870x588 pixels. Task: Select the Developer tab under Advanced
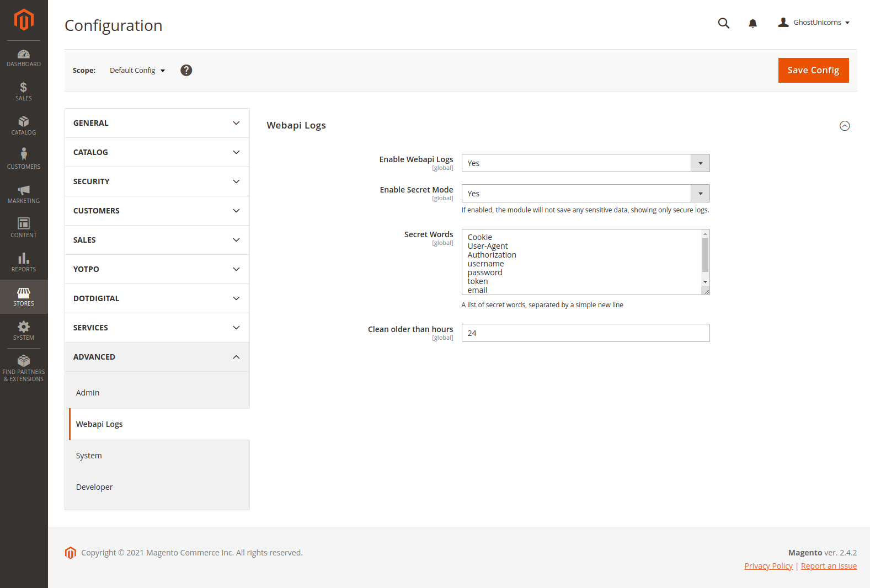[x=94, y=487]
